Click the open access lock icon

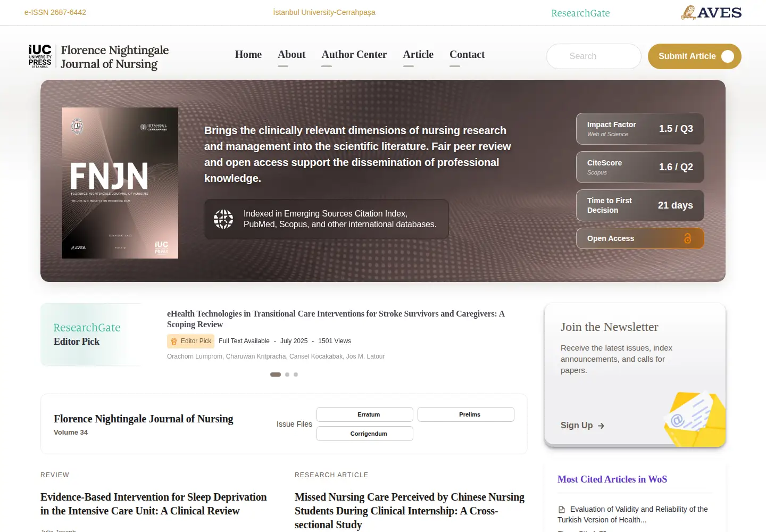pos(687,238)
